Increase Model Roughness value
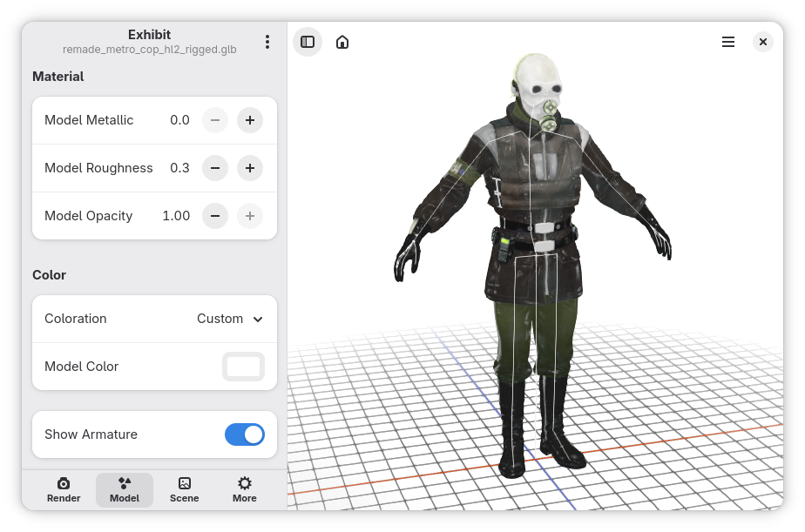The height and width of the screenshot is (532, 805). point(250,168)
